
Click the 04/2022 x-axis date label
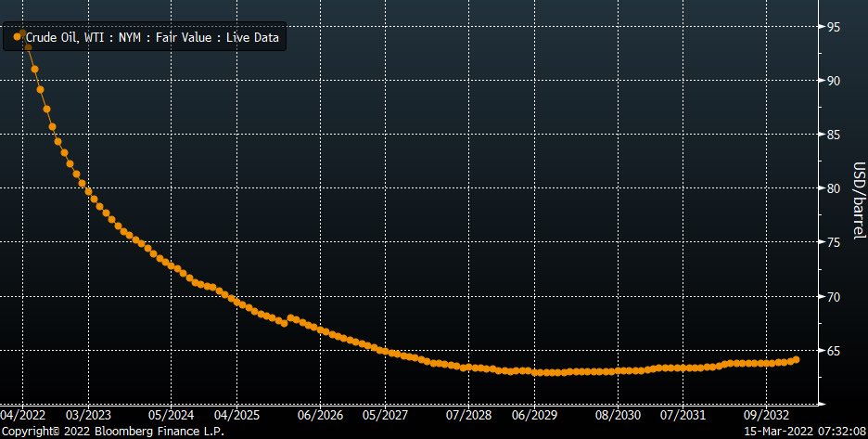click(22, 415)
